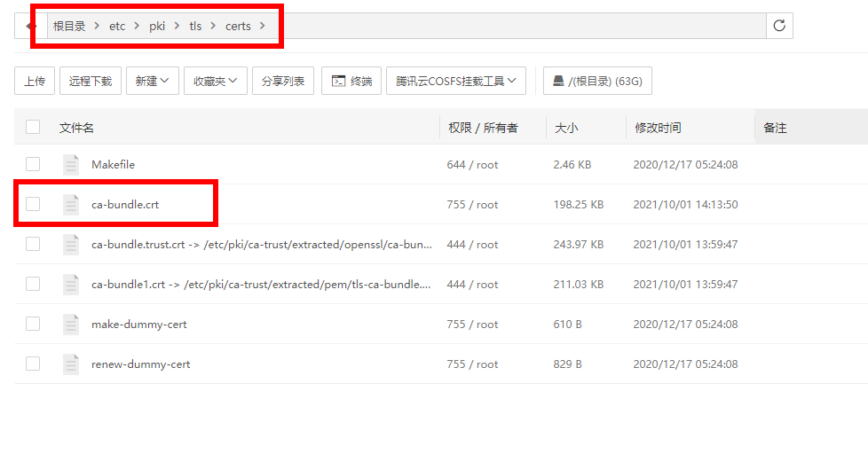Click the 198.25 KB size value

(579, 204)
